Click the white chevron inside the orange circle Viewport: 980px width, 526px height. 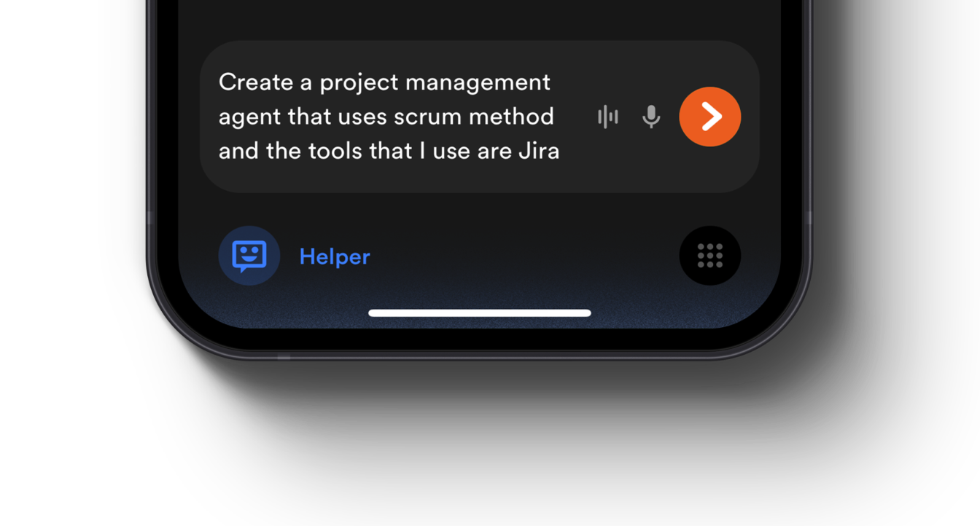click(x=711, y=117)
